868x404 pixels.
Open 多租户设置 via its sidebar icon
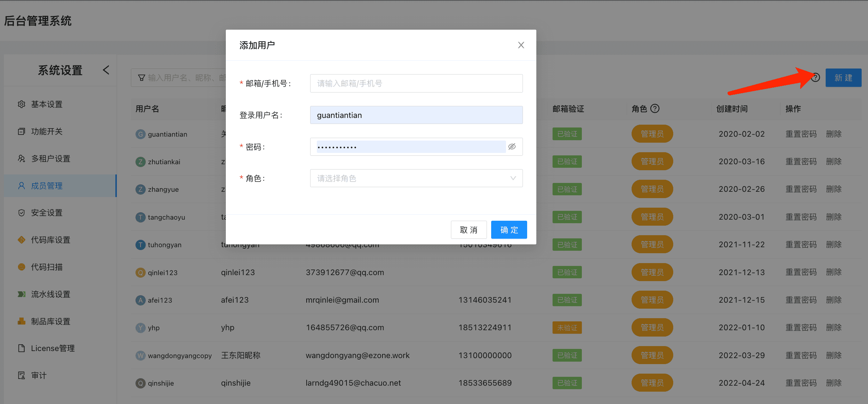point(21,158)
